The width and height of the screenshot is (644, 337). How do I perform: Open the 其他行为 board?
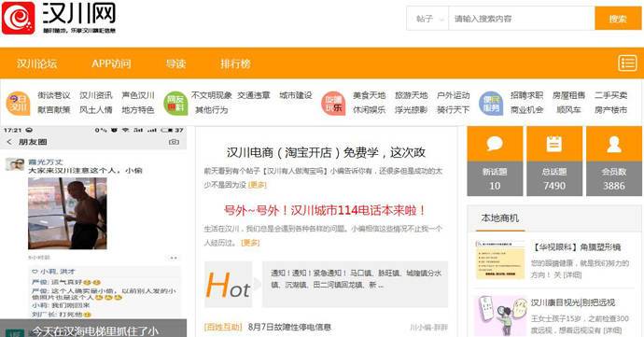pyautogui.click(x=212, y=110)
